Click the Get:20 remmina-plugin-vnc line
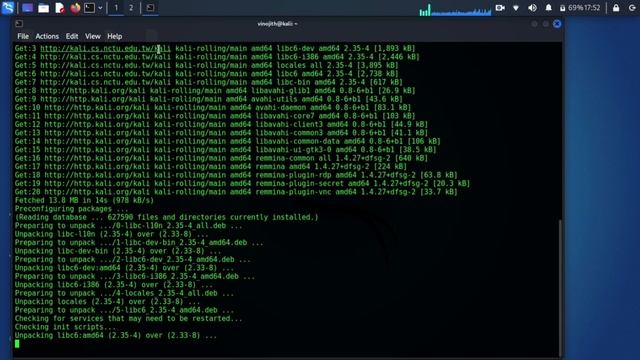The width and height of the screenshot is (640, 360). [236, 192]
